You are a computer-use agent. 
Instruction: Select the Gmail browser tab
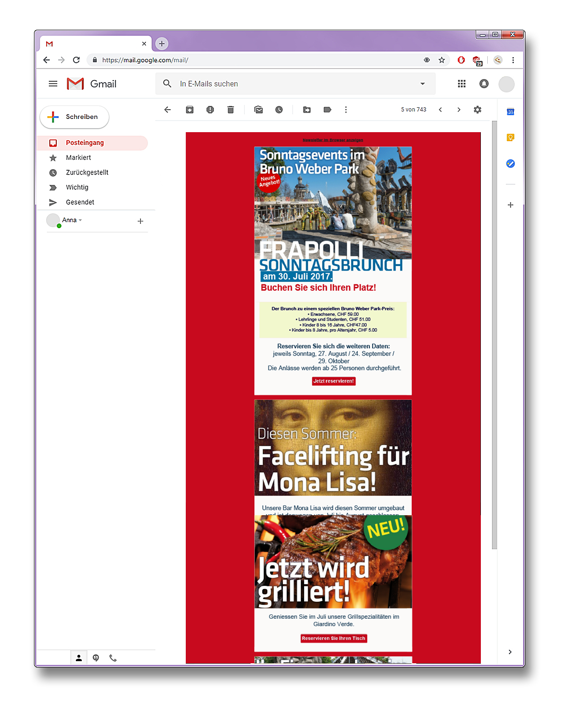pyautogui.click(x=94, y=44)
